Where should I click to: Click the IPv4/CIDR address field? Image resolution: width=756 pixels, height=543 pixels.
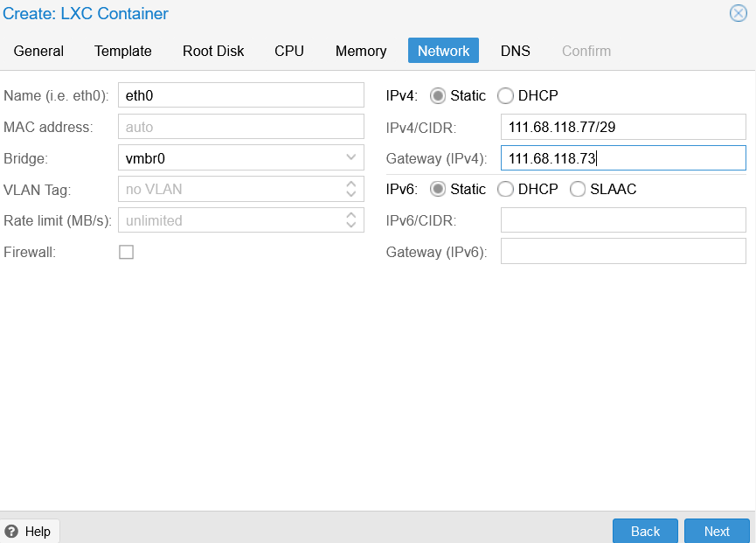click(623, 127)
